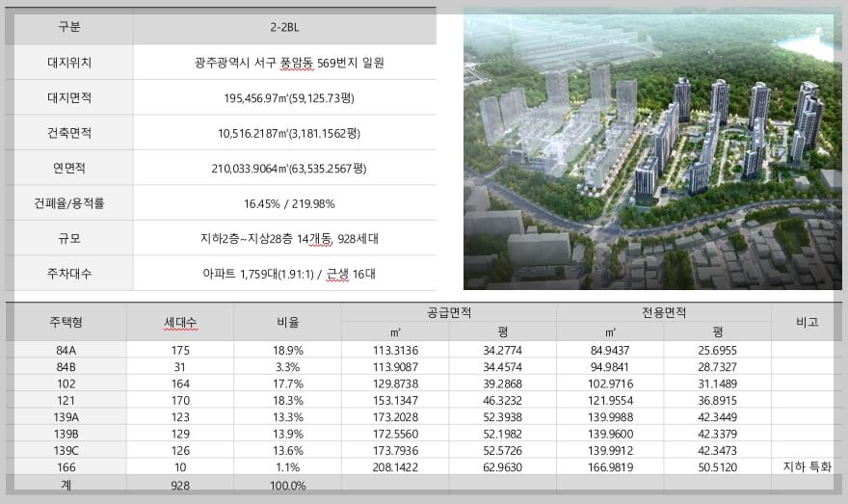
Task: Click the '비고' column header
Action: point(807,322)
